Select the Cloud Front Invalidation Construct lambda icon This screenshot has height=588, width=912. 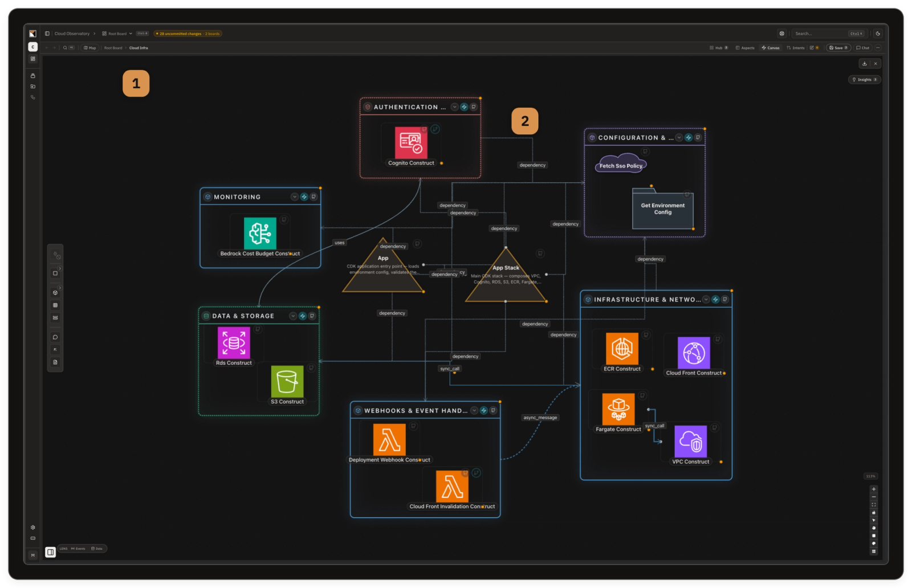pos(452,486)
